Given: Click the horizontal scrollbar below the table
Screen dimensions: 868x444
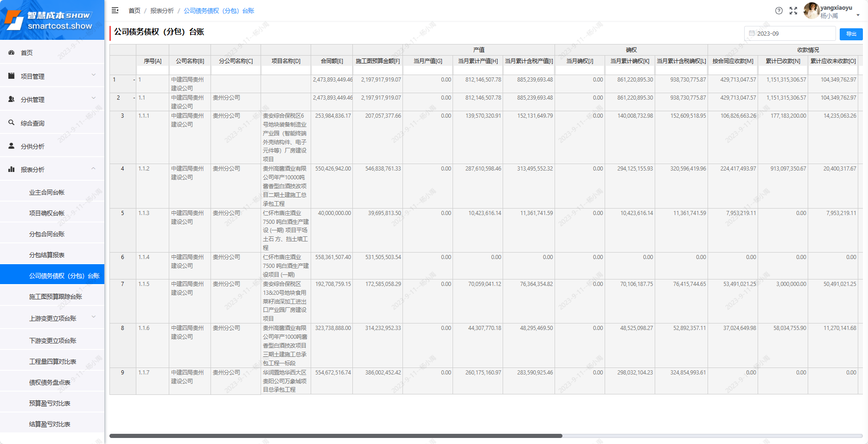Looking at the screenshot, I should pos(336,436).
